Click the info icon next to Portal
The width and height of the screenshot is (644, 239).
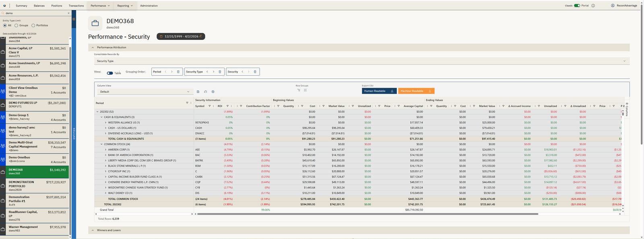coord(593,6)
